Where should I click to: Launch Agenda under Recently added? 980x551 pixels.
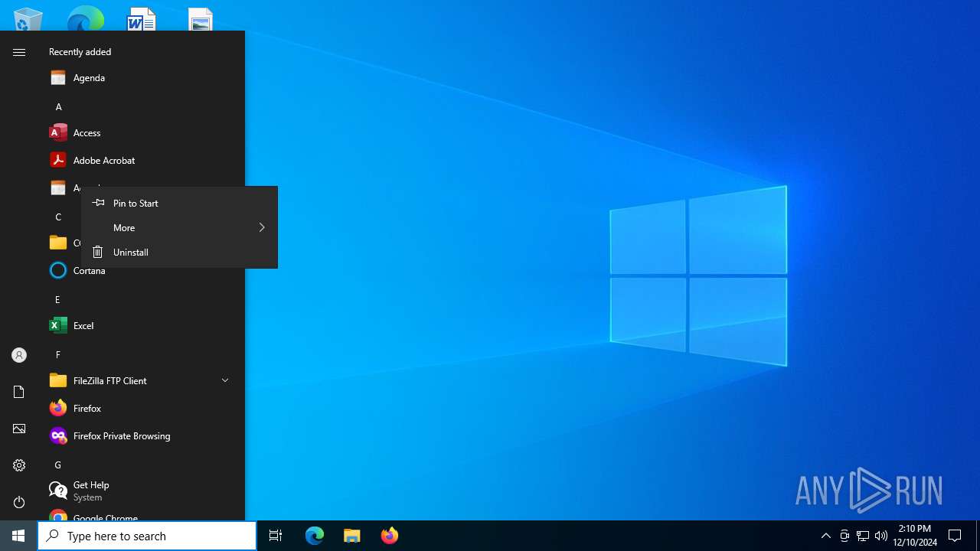(x=142, y=77)
